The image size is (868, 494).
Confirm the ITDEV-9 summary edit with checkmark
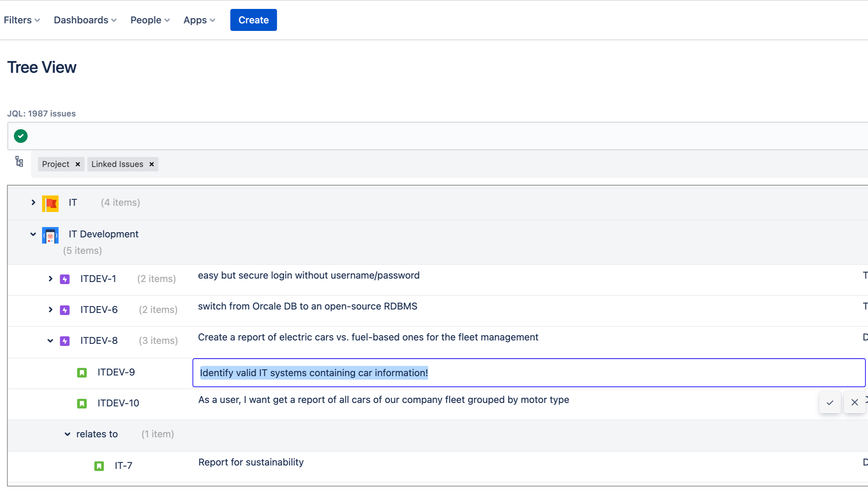[x=830, y=402]
